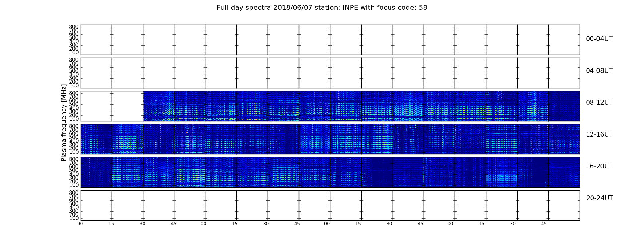Select the "04-08UT" row label
This screenshot has height=245, width=644.
[x=600, y=71]
